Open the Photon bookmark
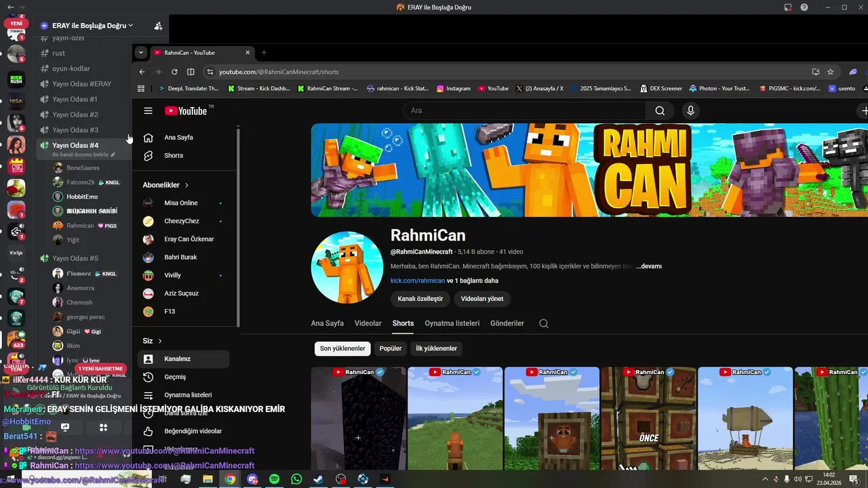 point(719,88)
